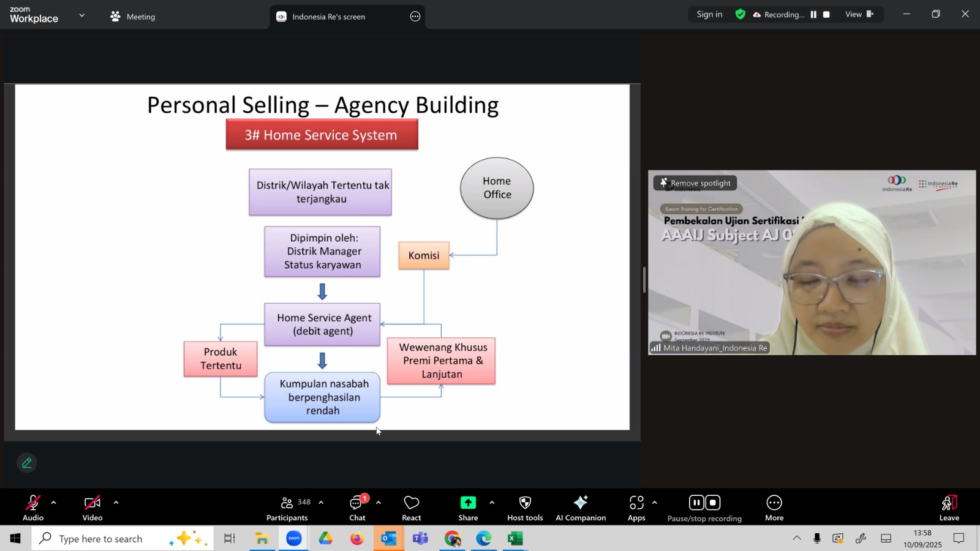
Task: Open the React emoji menu
Action: point(411,508)
